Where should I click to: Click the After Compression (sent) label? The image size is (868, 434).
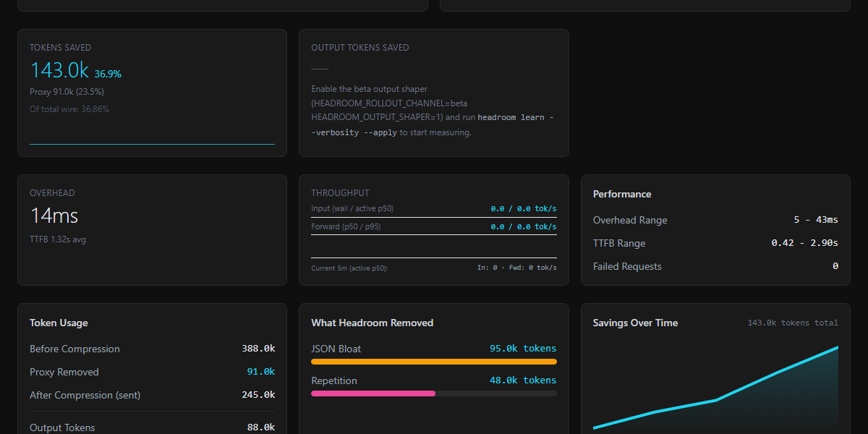pos(85,395)
